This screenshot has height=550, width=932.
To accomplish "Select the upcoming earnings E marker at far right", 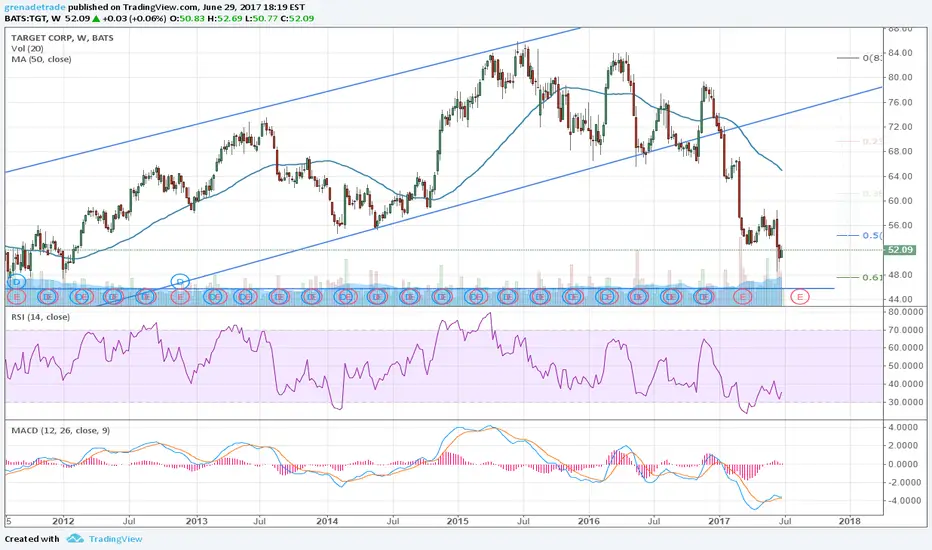I will (x=800, y=296).
